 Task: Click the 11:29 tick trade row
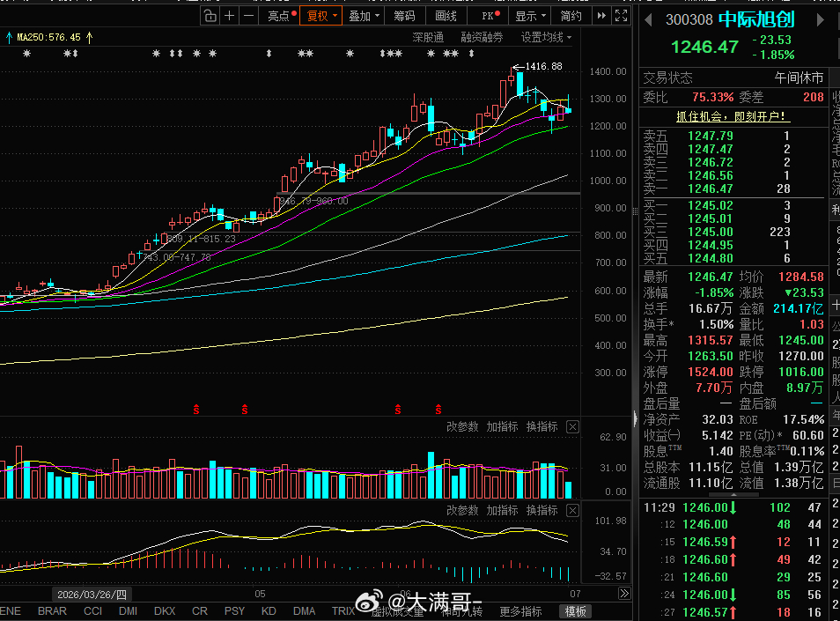point(733,507)
